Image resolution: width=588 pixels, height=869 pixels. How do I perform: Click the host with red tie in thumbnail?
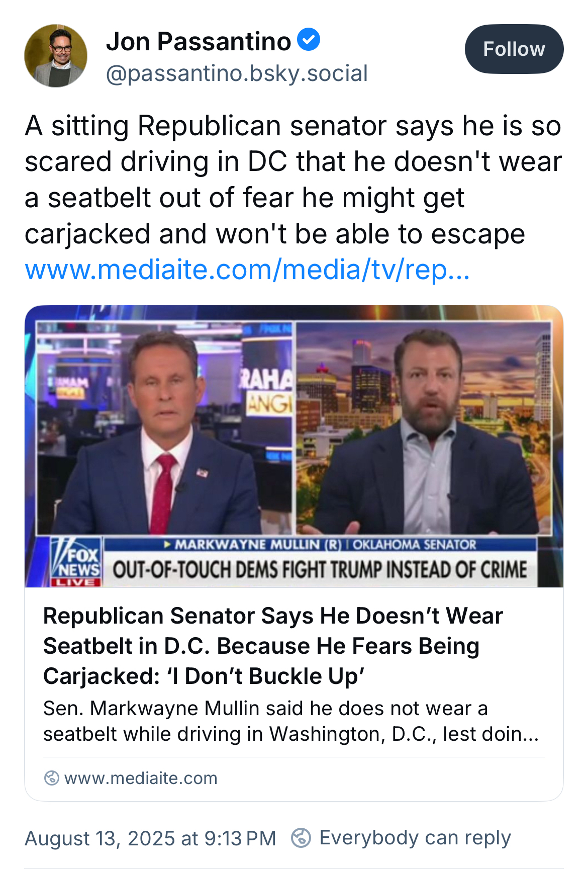[x=164, y=428]
